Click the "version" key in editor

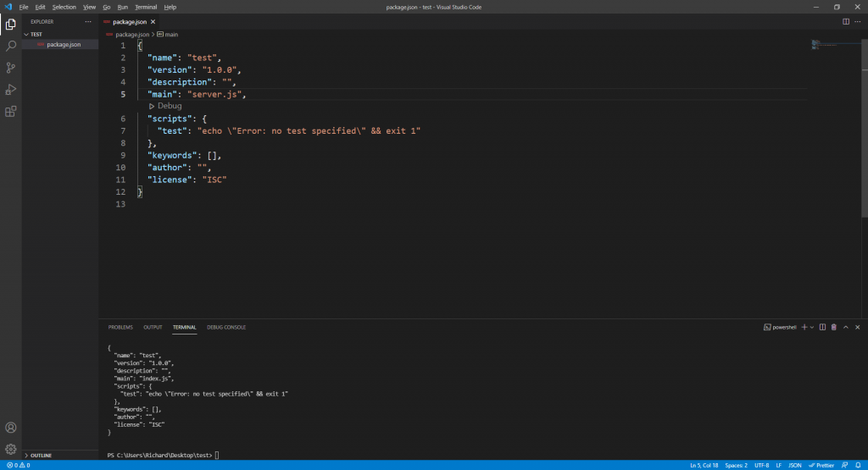click(170, 70)
